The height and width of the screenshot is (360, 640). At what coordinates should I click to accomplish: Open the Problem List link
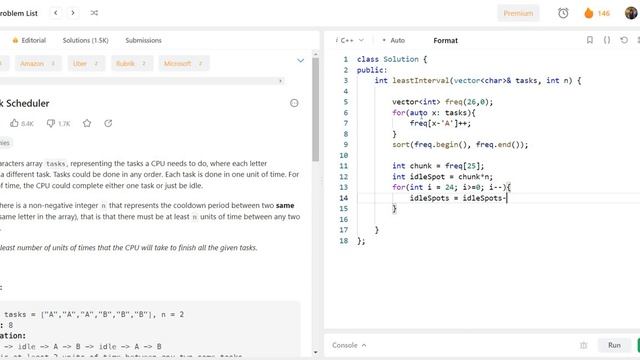click(19, 13)
